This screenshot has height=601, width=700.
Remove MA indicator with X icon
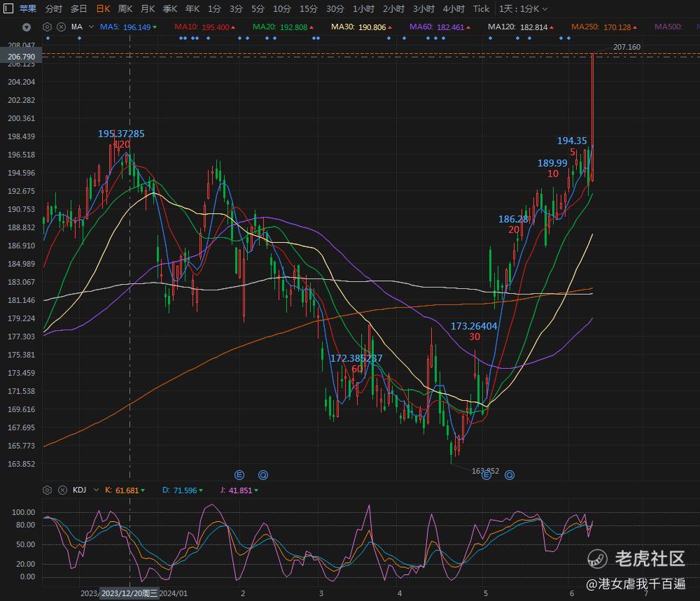62,27
